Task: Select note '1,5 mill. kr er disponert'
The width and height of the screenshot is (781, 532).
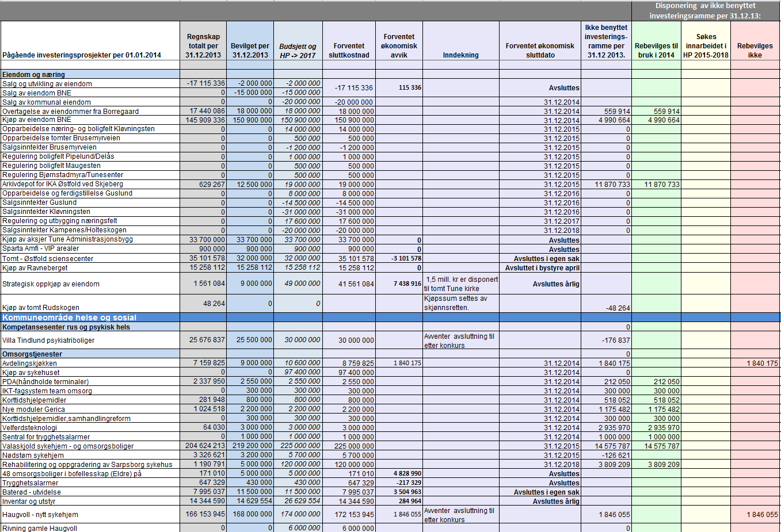Action: click(462, 280)
